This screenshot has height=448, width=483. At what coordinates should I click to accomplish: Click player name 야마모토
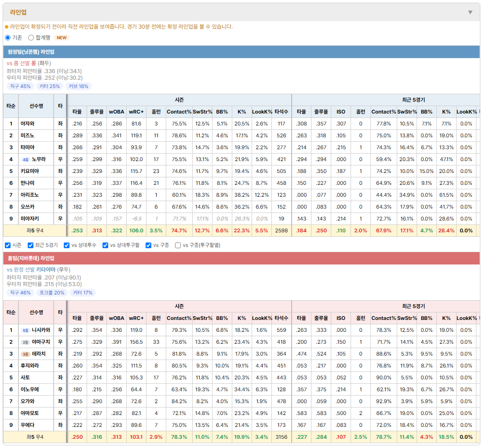click(x=30, y=413)
